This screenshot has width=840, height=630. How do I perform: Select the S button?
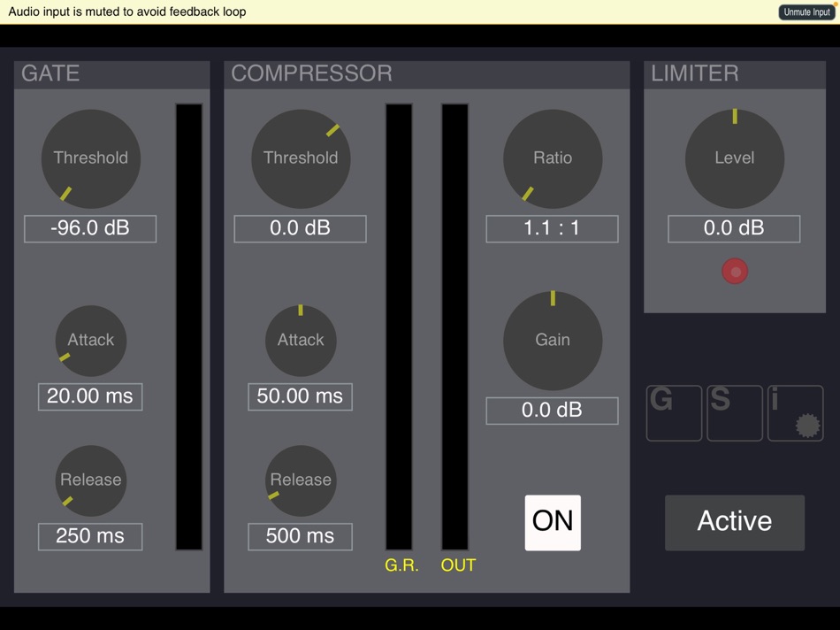click(735, 413)
